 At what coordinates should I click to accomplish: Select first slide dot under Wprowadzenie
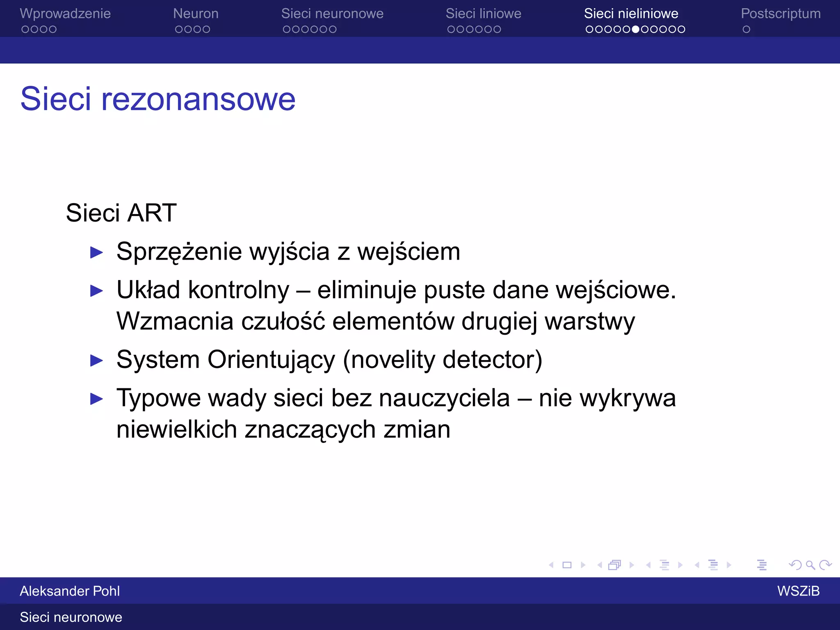[25, 30]
